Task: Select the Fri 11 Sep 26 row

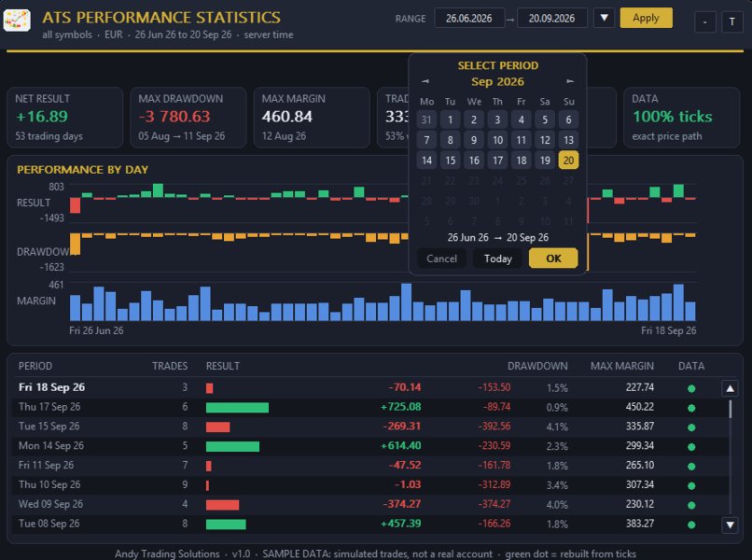Action: pos(368,466)
